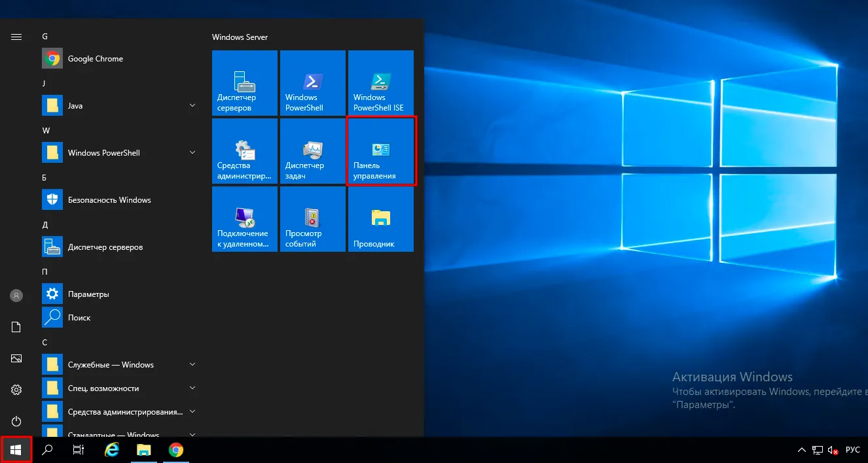The width and height of the screenshot is (868, 463).
Task: Click the letter П header in app list
Action: click(x=45, y=272)
